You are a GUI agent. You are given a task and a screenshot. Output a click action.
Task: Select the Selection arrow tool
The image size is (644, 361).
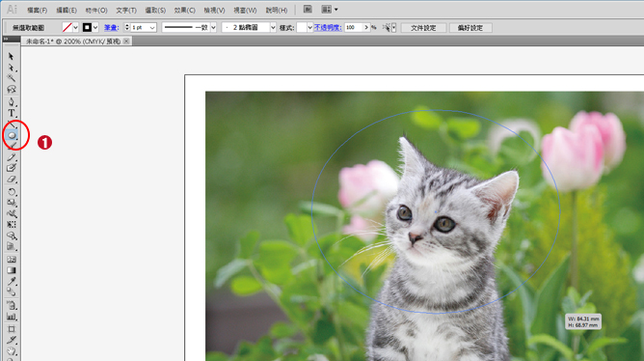tap(12, 56)
